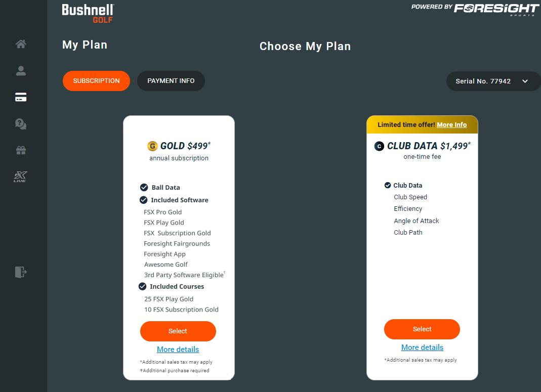Click the Bushnell Golf logo
This screenshot has width=541, height=392.
[x=88, y=13]
